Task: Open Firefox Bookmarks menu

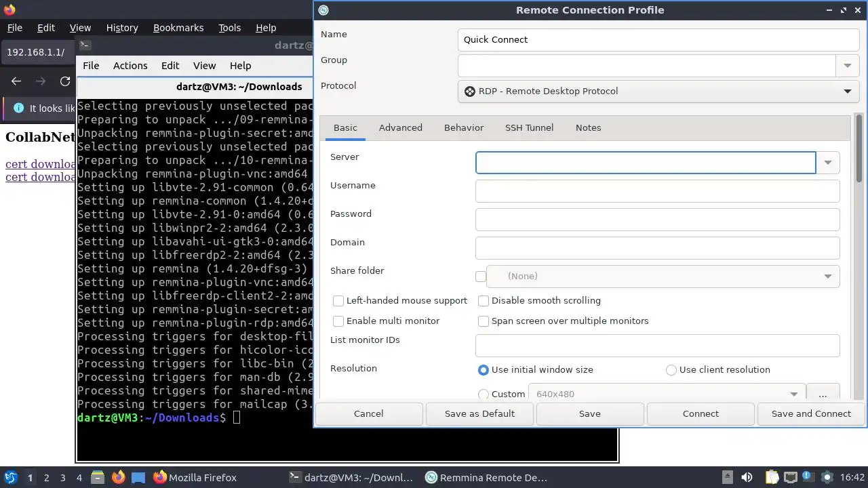Action: click(178, 28)
